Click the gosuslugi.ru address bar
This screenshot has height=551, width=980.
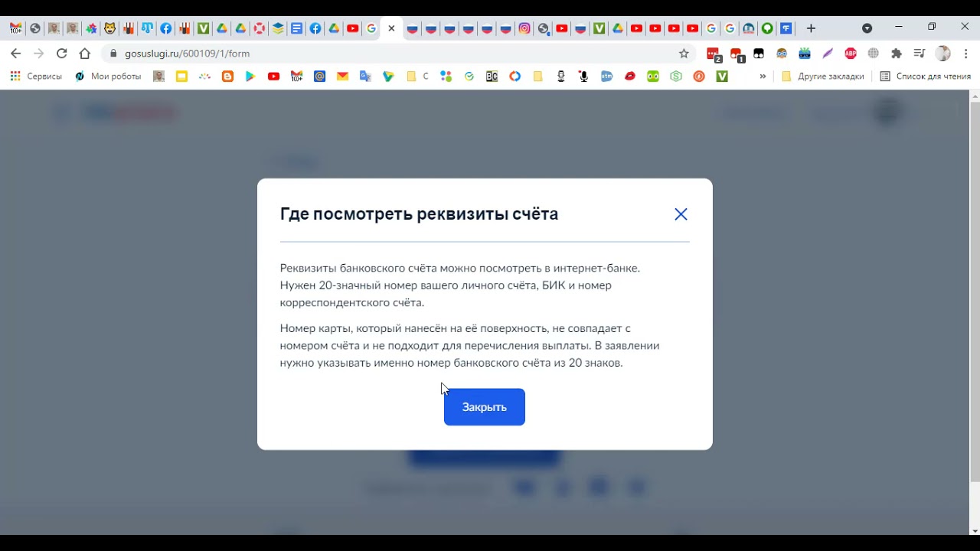398,54
